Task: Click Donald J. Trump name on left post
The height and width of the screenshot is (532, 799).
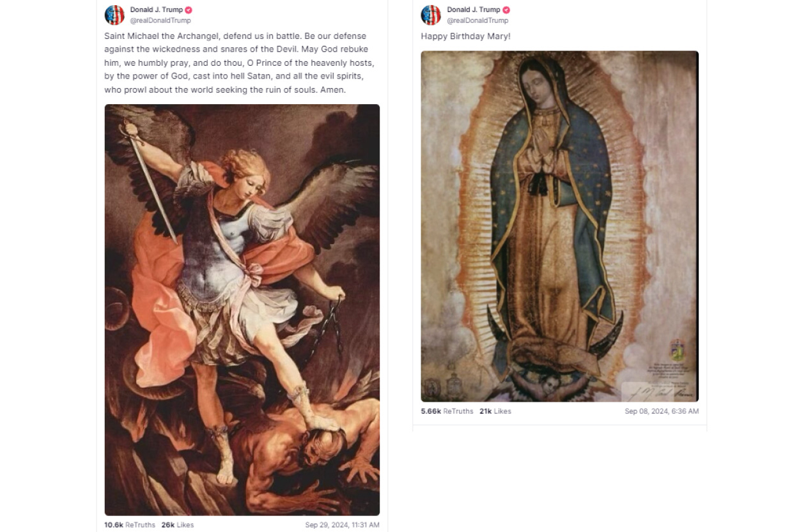Action: click(156, 10)
